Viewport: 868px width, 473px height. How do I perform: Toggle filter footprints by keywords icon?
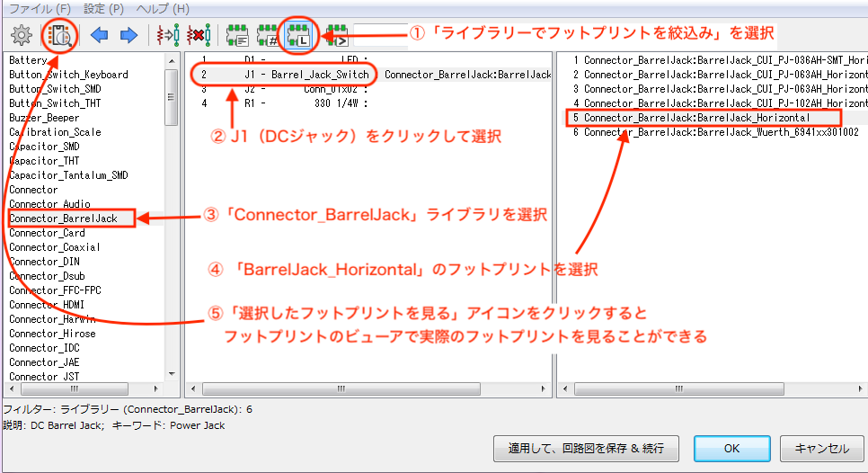click(237, 35)
